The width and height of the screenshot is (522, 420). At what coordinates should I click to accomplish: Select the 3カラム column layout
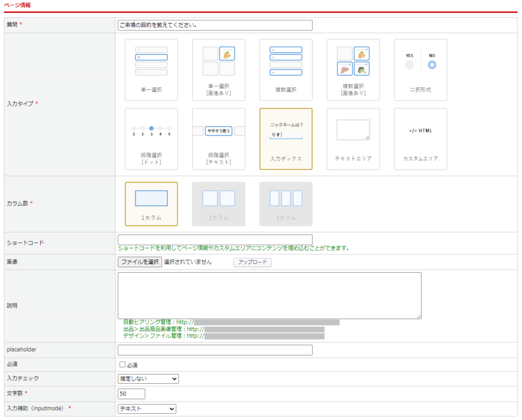pos(286,204)
